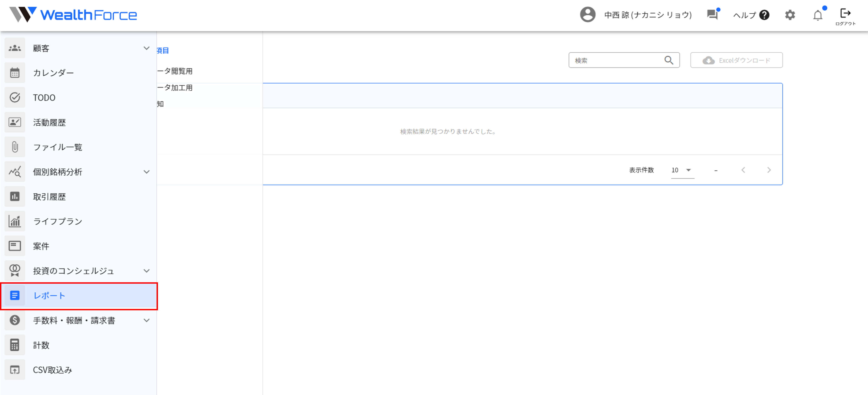Select the ライフプラン menu item
Screen dimensions: 868x395
[58, 221]
